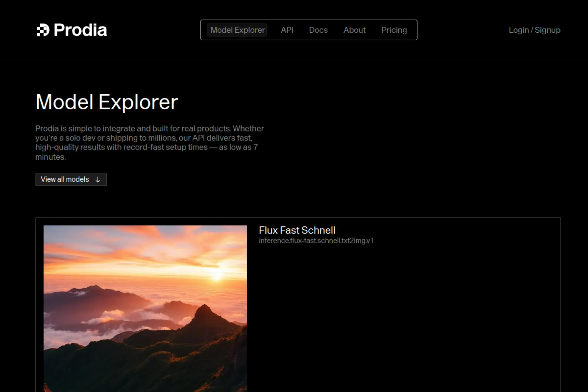Select the Model Explorer nav tab
This screenshot has width=588, height=392.
[237, 30]
